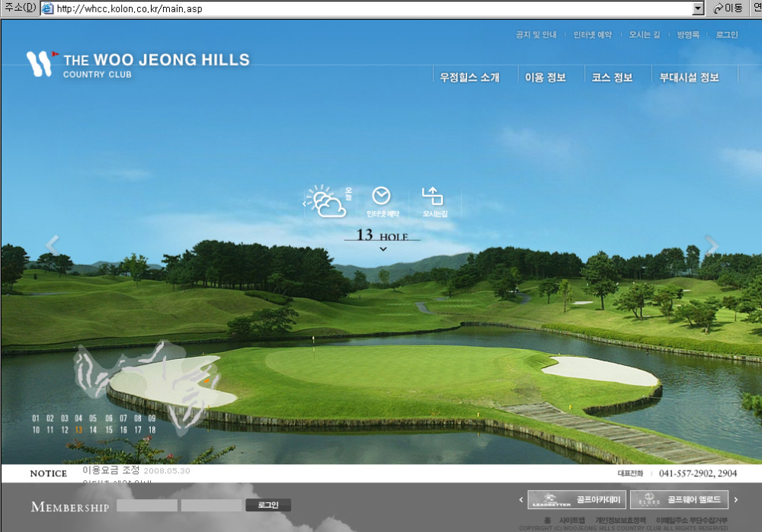Focus the first Membership input field
Image resolution: width=762 pixels, height=532 pixels.
pyautogui.click(x=147, y=505)
